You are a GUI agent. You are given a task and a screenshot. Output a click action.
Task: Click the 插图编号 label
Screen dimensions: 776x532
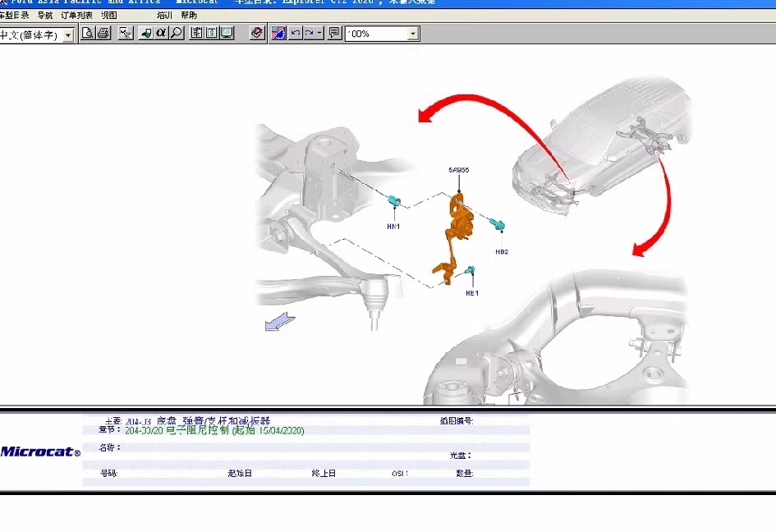(457, 421)
